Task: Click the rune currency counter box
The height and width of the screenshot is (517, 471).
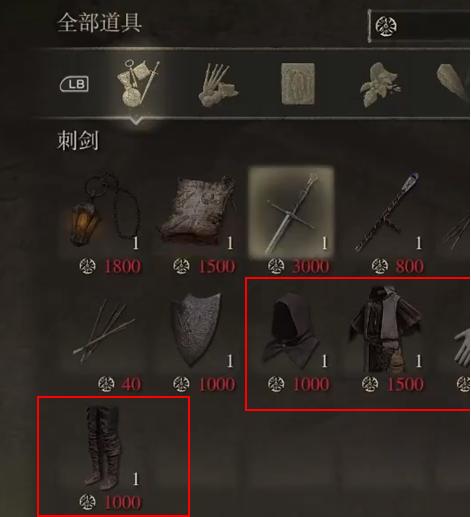Action: tap(419, 26)
